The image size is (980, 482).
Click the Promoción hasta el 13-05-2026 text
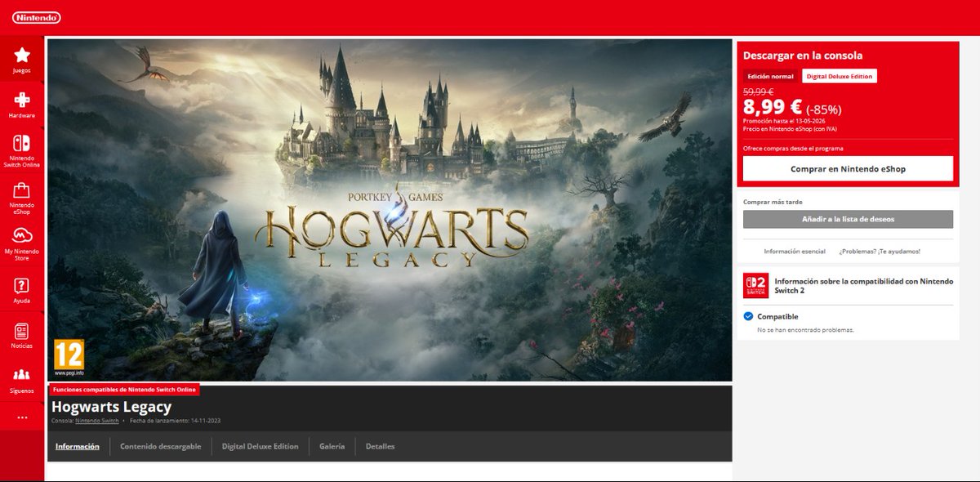784,121
